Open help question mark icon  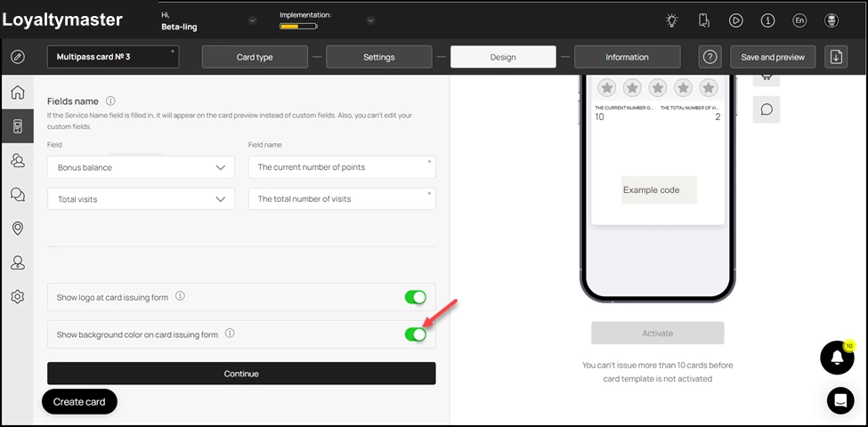pyautogui.click(x=710, y=57)
